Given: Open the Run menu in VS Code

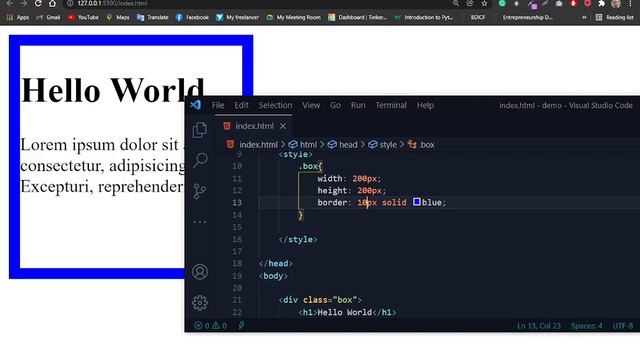Looking at the screenshot, I should coord(358,105).
